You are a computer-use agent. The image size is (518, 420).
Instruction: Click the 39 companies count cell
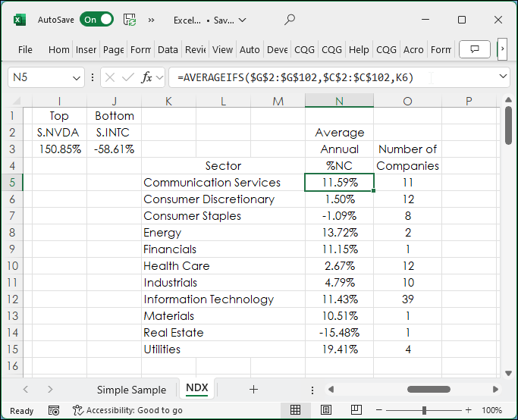pos(408,299)
